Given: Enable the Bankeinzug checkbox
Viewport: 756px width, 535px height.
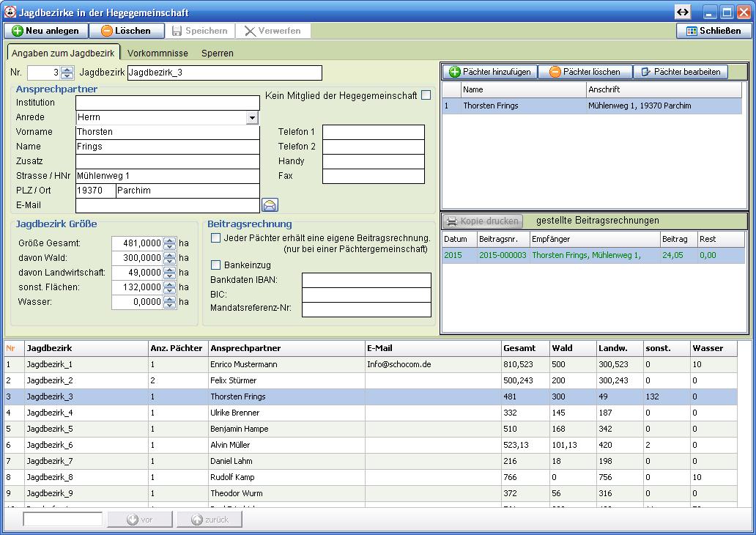Looking at the screenshot, I should click(216, 265).
